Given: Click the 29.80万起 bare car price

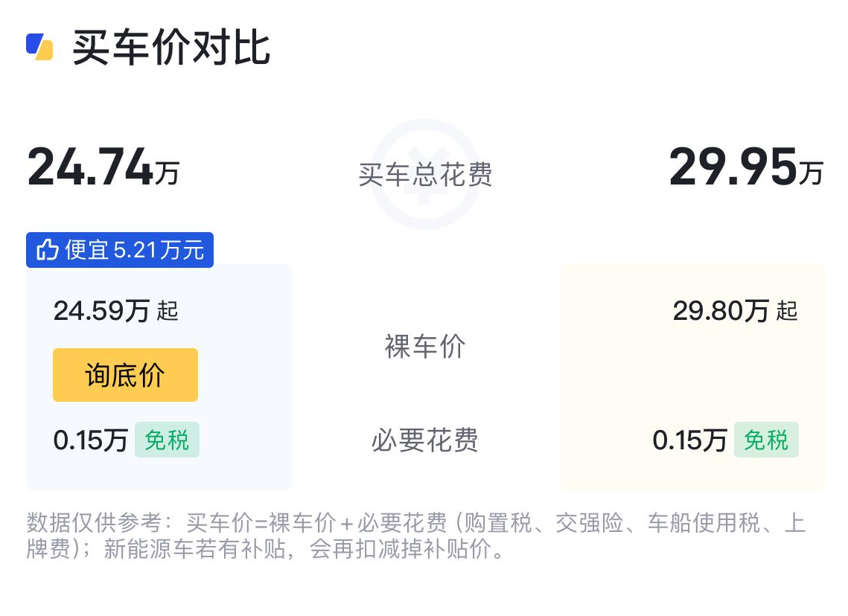Looking at the screenshot, I should [x=735, y=310].
